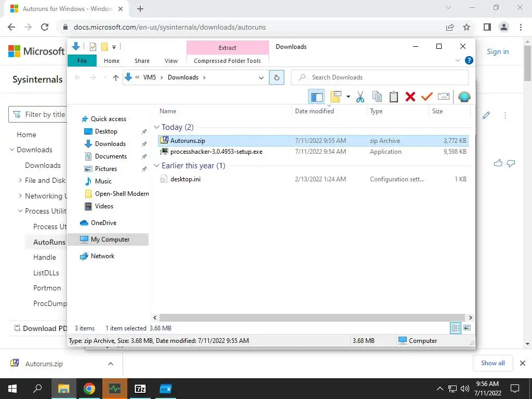This screenshot has height=399, width=532.
Task: Open the Explorer recent locations dropdown
Action: pyautogui.click(x=105, y=78)
